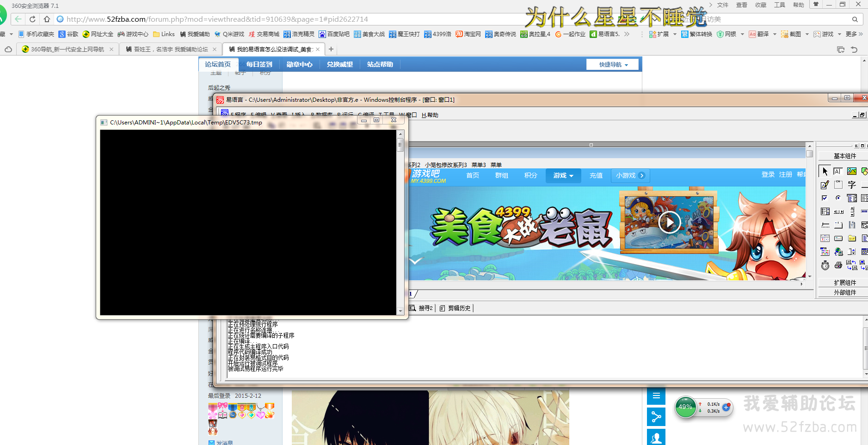The image size is (868, 445).
Task: Choose the drawing panel (pencil) component
Action: click(x=825, y=185)
